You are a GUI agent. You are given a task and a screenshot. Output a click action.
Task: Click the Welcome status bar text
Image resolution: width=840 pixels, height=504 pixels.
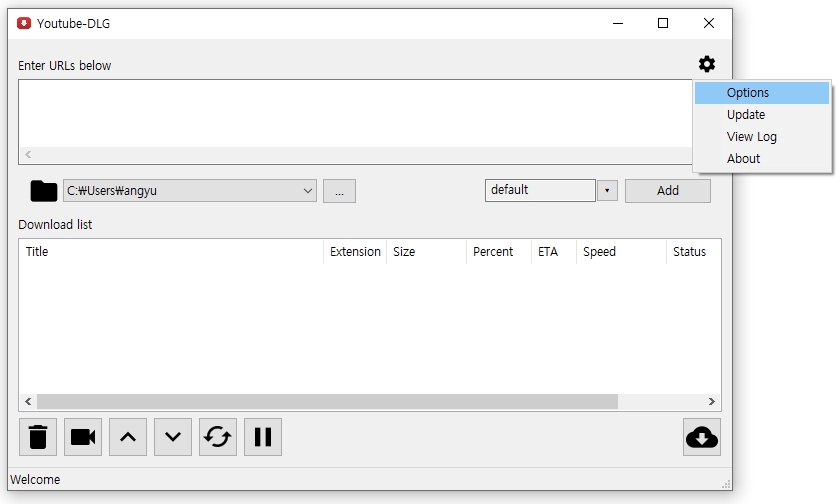[x=35, y=479]
